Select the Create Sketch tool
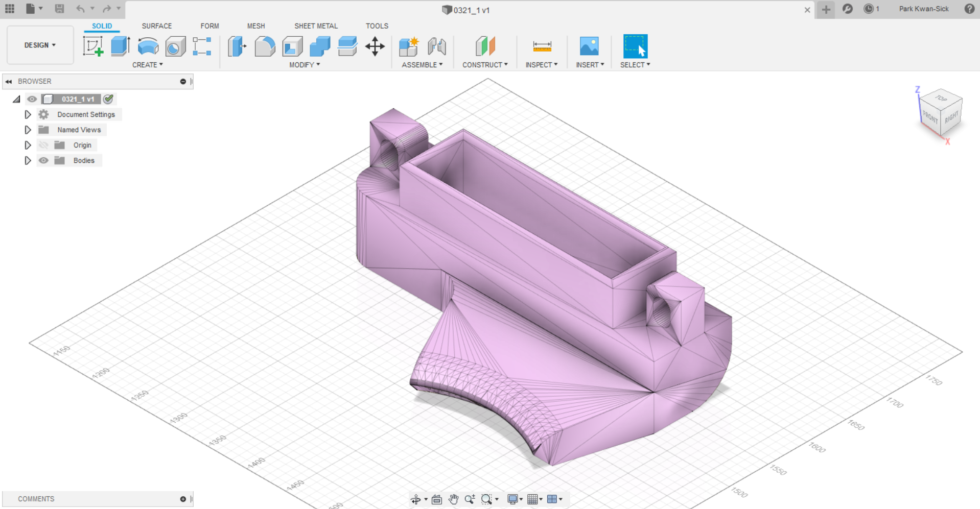This screenshot has height=509, width=980. click(x=93, y=46)
